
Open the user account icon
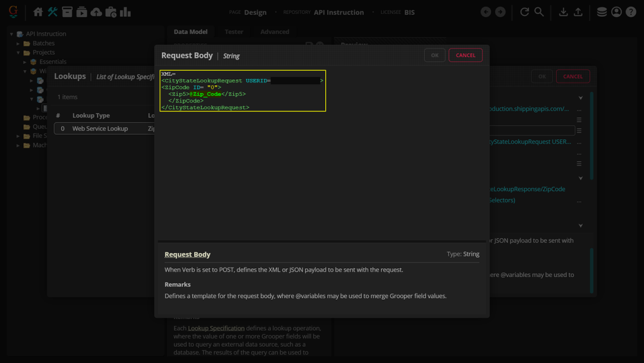[616, 12]
